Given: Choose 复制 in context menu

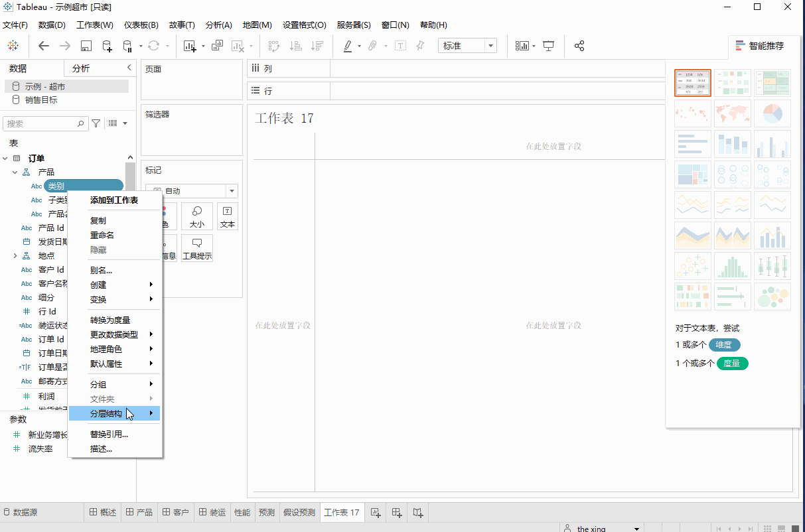Looking at the screenshot, I should click(114, 221).
